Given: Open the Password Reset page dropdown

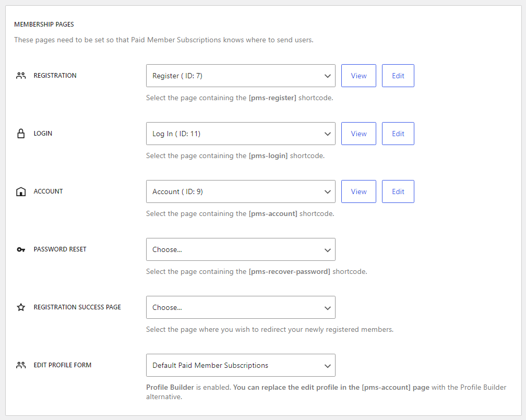Looking at the screenshot, I should [241, 249].
